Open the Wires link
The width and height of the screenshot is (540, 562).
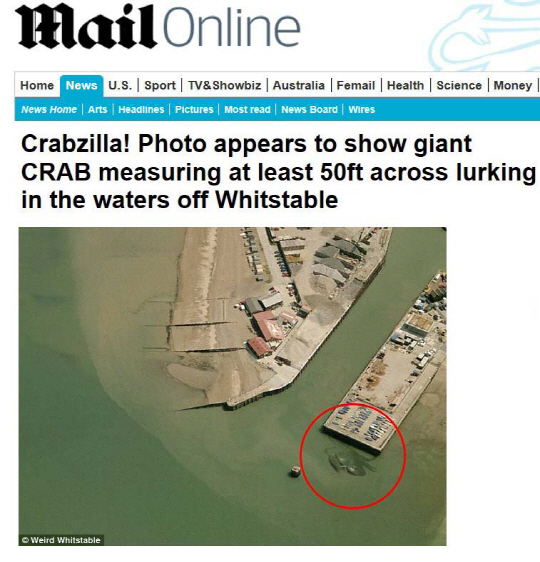362,109
